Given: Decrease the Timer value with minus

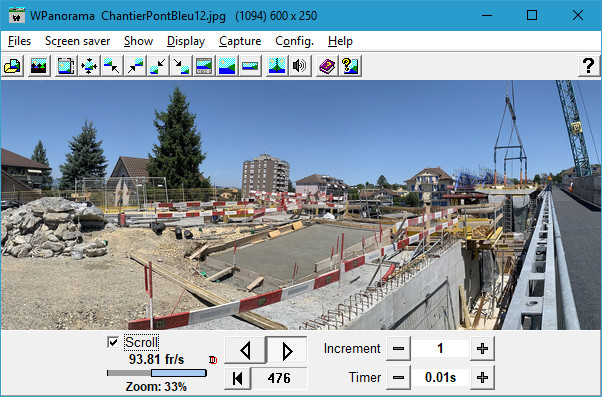Looking at the screenshot, I should pos(398,377).
